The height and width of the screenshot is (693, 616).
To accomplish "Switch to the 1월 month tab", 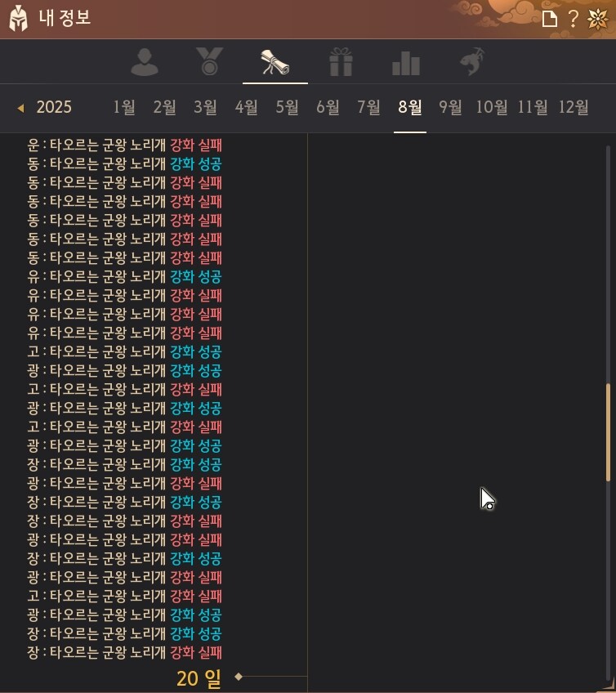I will [x=124, y=107].
